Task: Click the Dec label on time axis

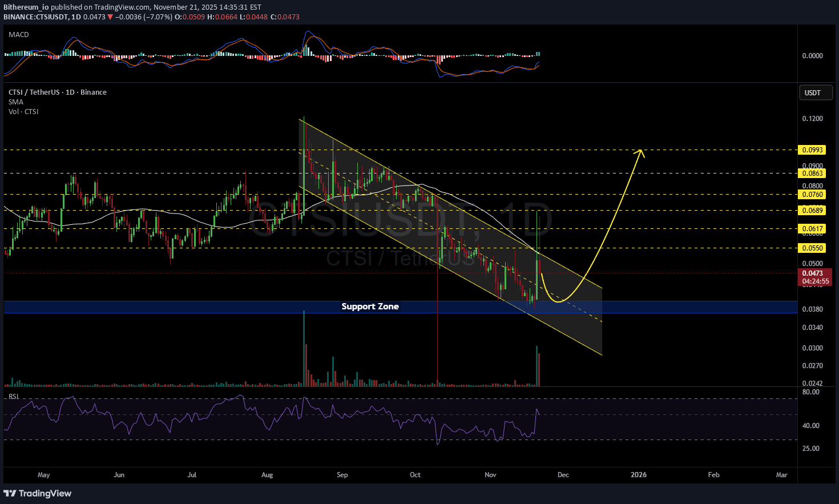Action: 563,475
